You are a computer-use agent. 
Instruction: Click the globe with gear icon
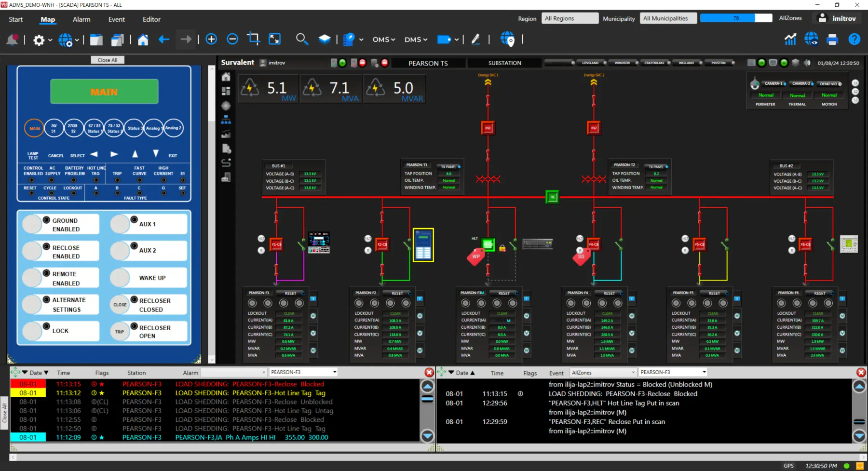pyautogui.click(x=66, y=40)
